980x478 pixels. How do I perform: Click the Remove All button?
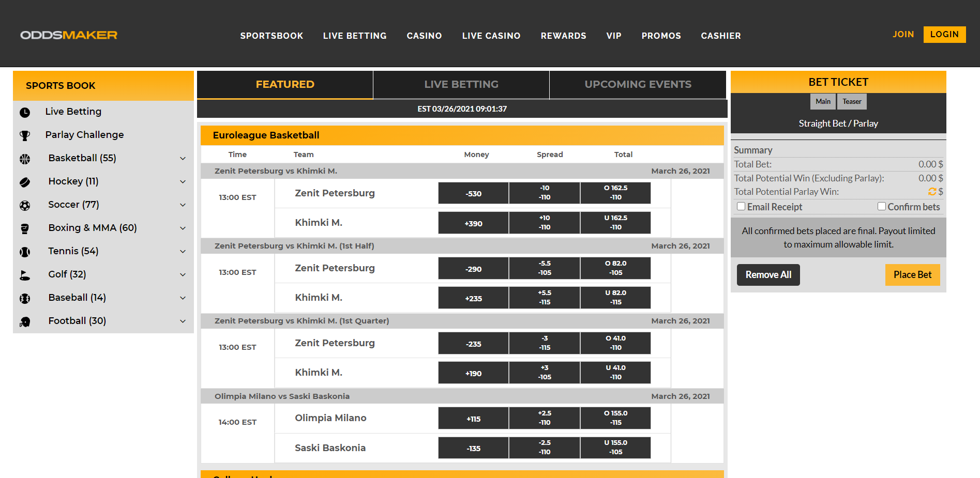768,275
